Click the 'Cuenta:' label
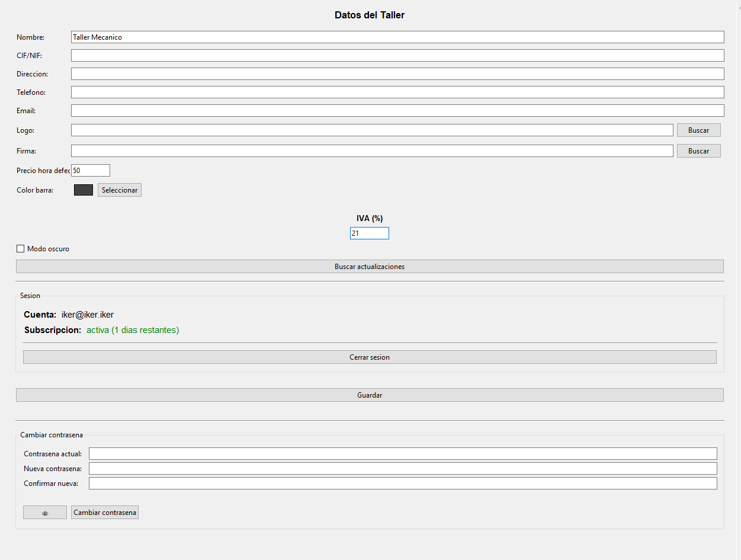The image size is (741, 560). (x=40, y=315)
